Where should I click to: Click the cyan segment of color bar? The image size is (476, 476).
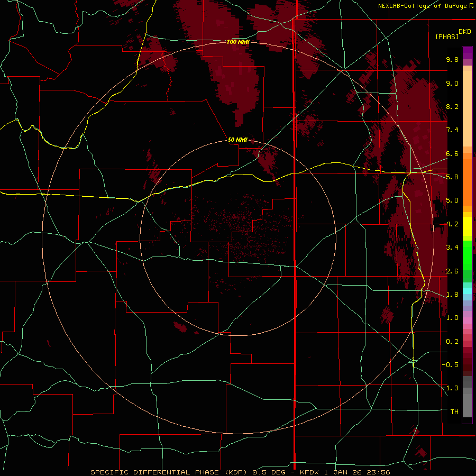[x=467, y=291]
